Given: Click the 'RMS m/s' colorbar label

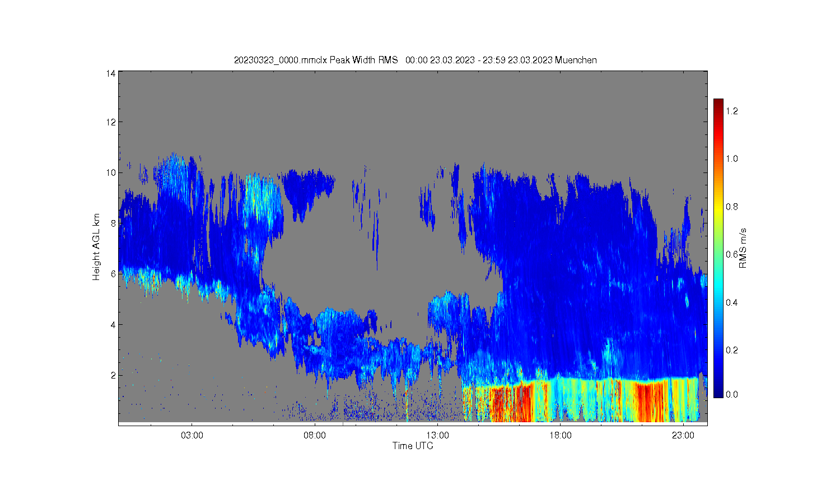Looking at the screenshot, I should 743,248.
